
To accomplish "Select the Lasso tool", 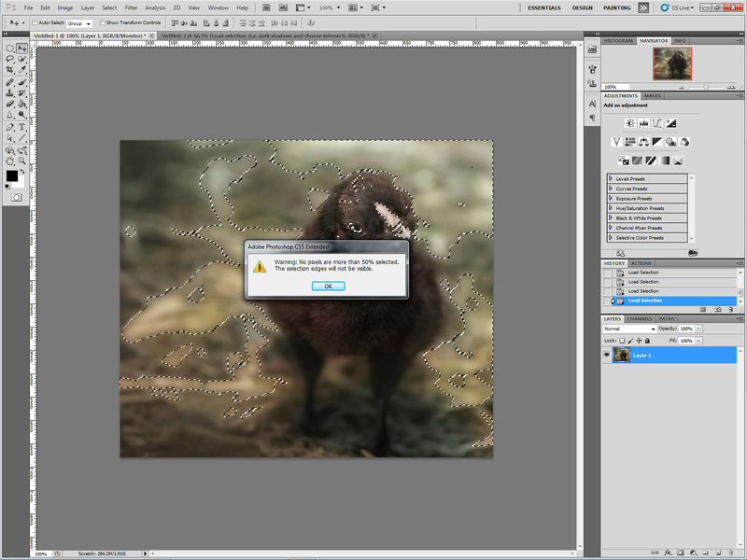I will pyautogui.click(x=9, y=59).
